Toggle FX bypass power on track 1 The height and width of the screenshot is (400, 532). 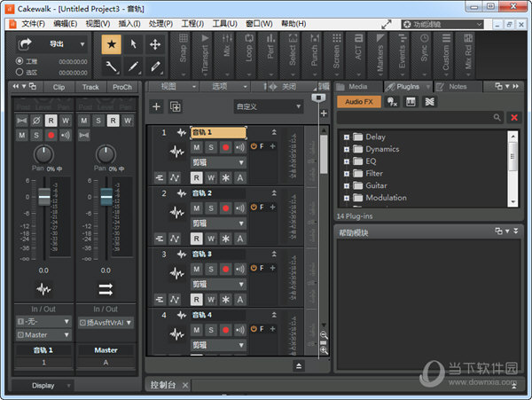pos(254,146)
